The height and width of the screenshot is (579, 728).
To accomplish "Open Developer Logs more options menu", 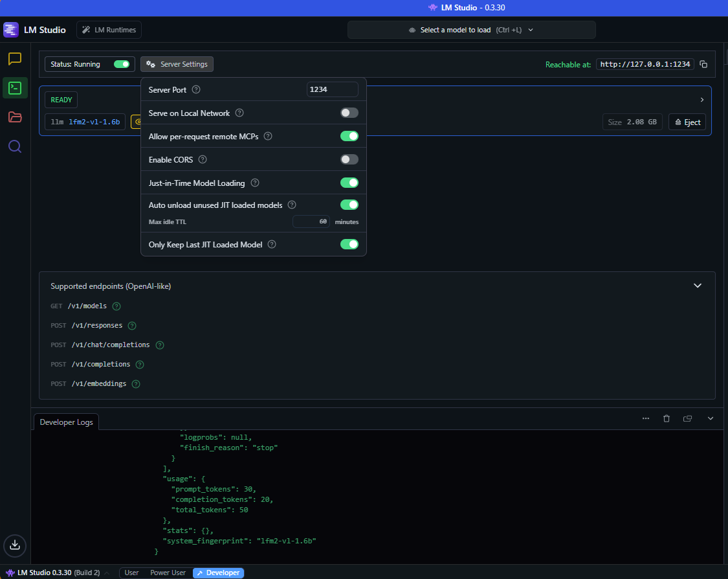I will [646, 418].
